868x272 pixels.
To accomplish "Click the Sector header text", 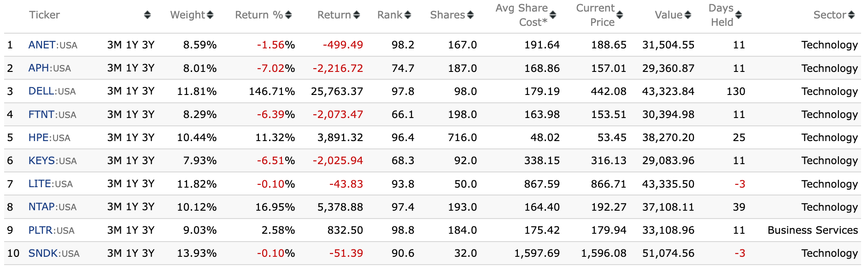I will tap(830, 15).
